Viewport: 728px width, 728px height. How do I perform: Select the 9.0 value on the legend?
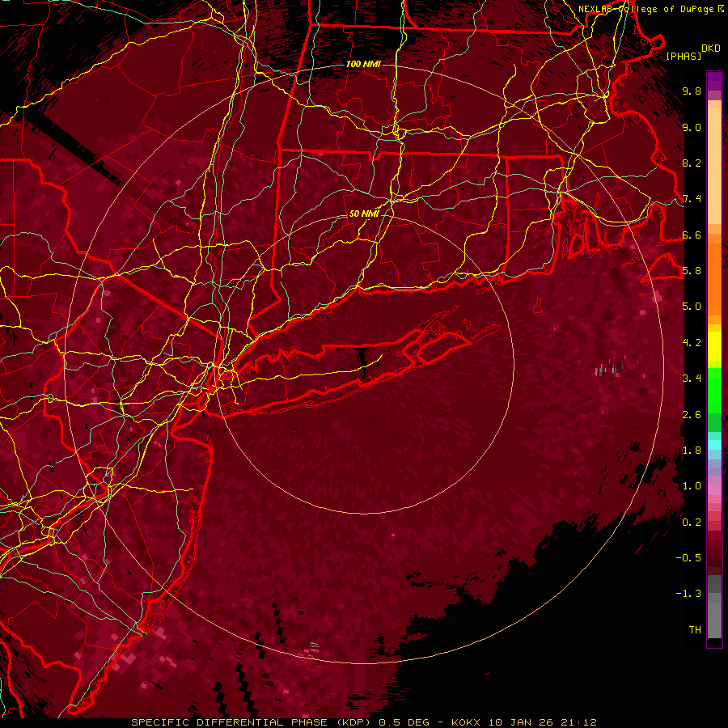coord(692,128)
